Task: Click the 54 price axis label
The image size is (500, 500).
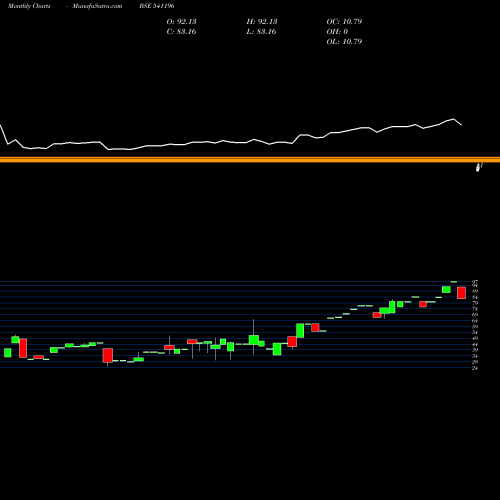Action: click(x=475, y=332)
